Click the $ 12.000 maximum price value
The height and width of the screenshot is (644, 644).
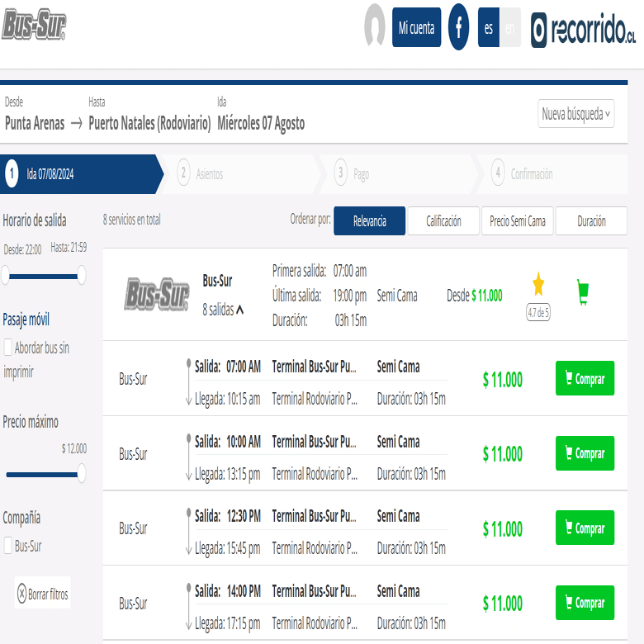click(74, 448)
